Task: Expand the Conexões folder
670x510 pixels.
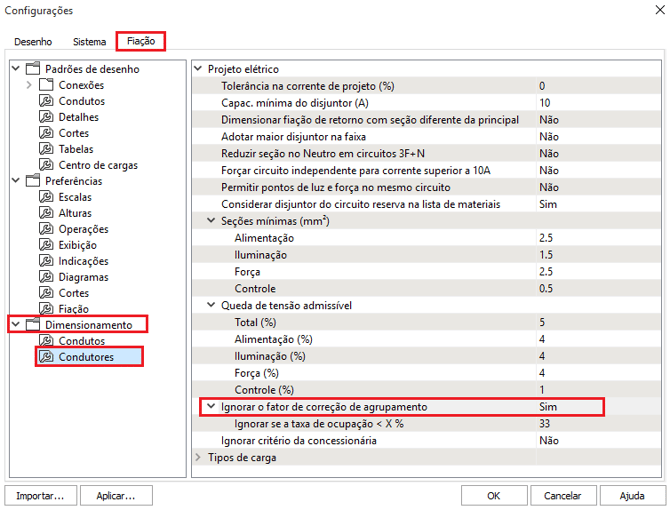Action: pyautogui.click(x=29, y=85)
